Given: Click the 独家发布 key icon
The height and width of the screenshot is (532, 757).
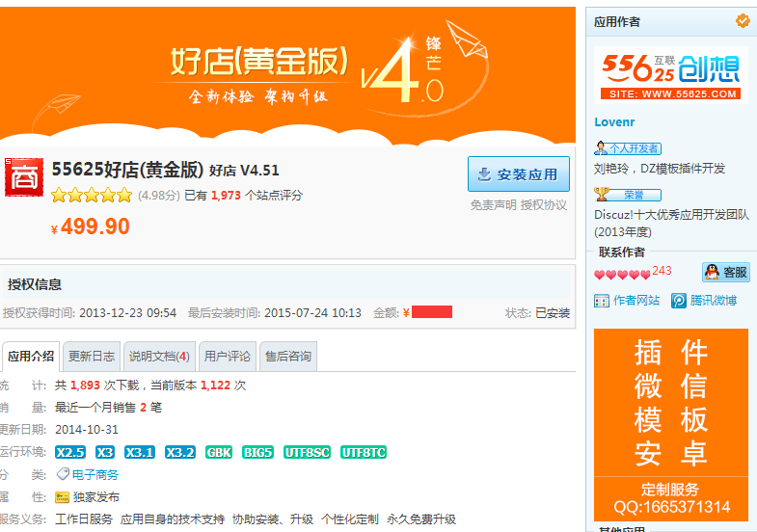Looking at the screenshot, I should [x=63, y=497].
